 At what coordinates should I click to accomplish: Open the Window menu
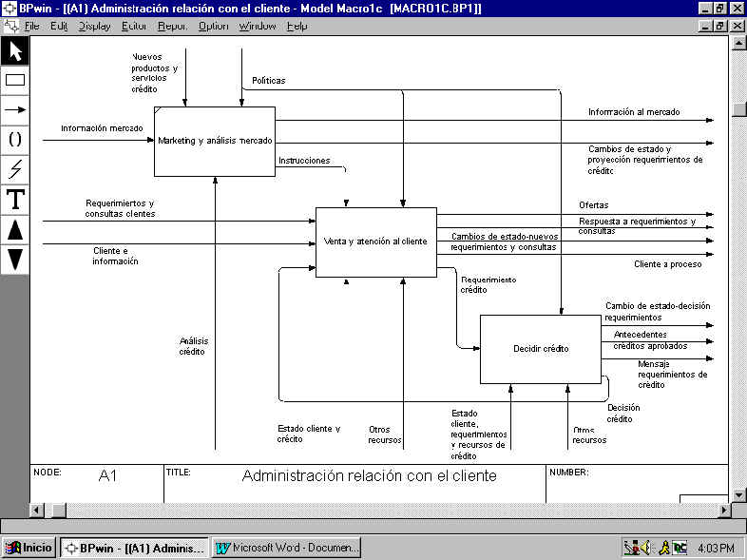(x=258, y=27)
